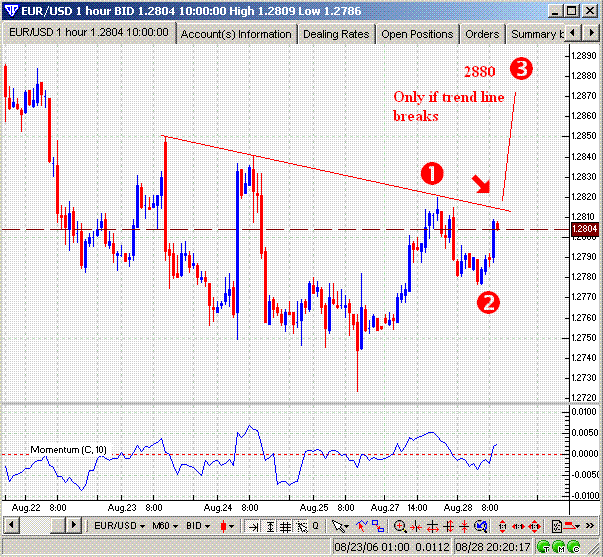Screen dimensions: 603x557
Task: Click the horizontal expand chart icon
Action: 433,527
